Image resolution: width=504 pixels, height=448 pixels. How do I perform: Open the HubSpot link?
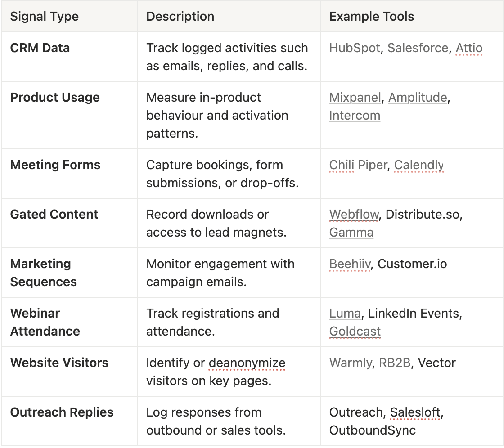click(x=355, y=48)
